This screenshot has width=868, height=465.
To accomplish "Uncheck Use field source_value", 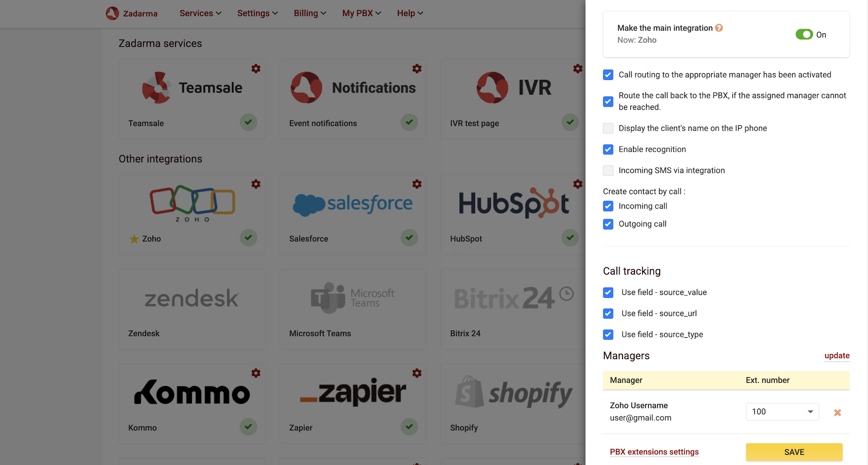I will click(608, 292).
